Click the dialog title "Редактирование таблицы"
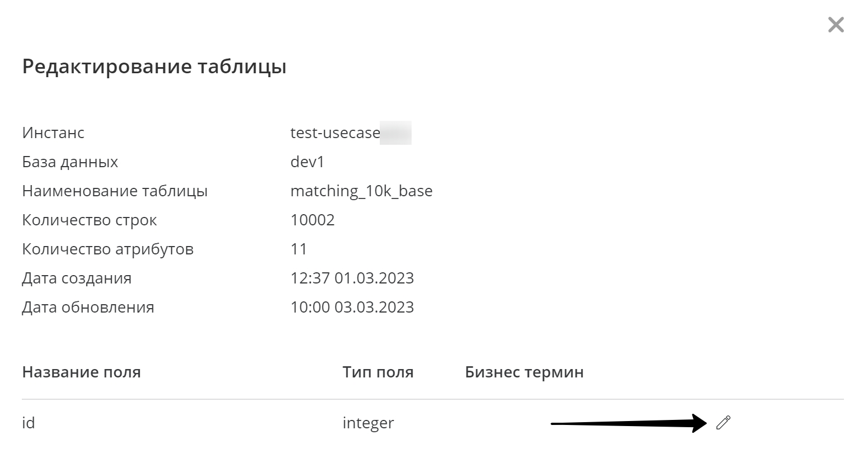868x449 pixels. pyautogui.click(x=154, y=67)
